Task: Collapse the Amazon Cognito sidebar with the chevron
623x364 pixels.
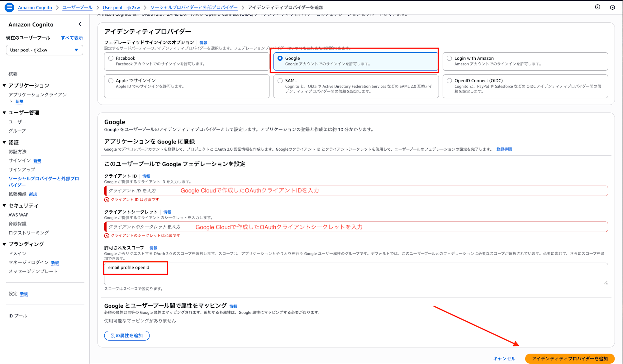Action: coord(80,24)
